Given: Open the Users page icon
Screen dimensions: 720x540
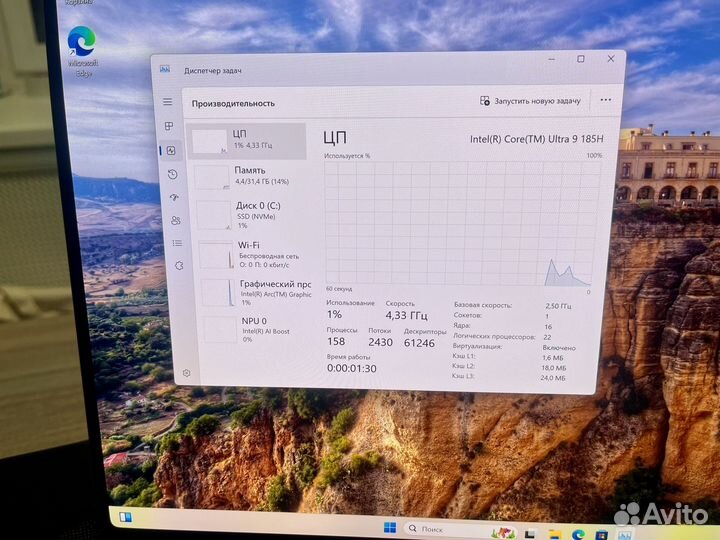Looking at the screenshot, I should (176, 220).
